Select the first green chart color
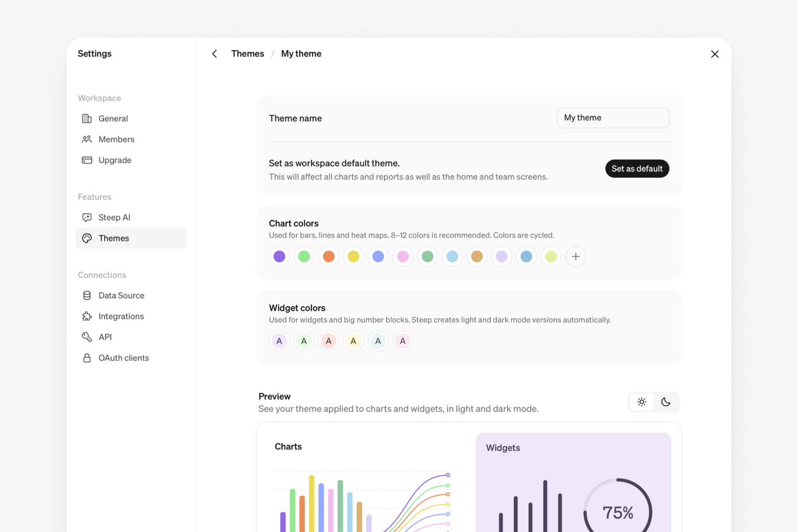Screen dimensions: 798x532 tap(304, 257)
